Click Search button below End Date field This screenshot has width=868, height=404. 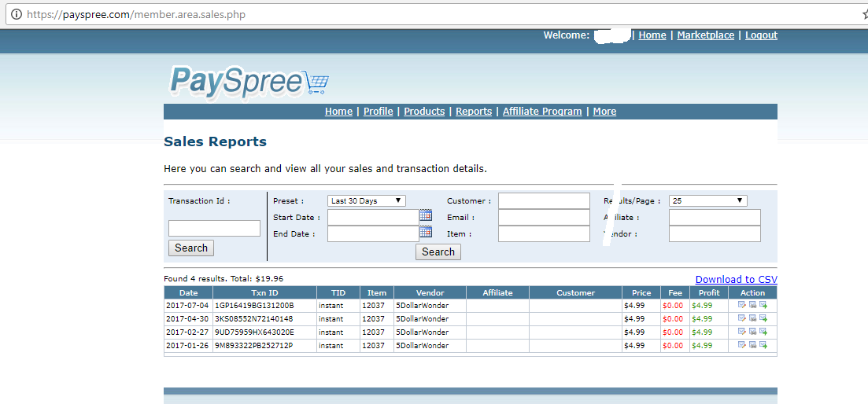(438, 252)
